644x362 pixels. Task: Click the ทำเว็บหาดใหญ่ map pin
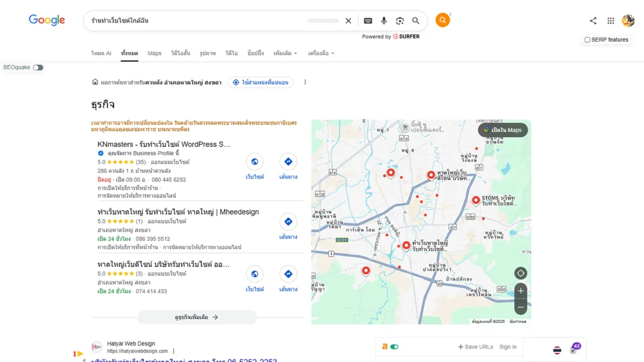[x=406, y=246]
